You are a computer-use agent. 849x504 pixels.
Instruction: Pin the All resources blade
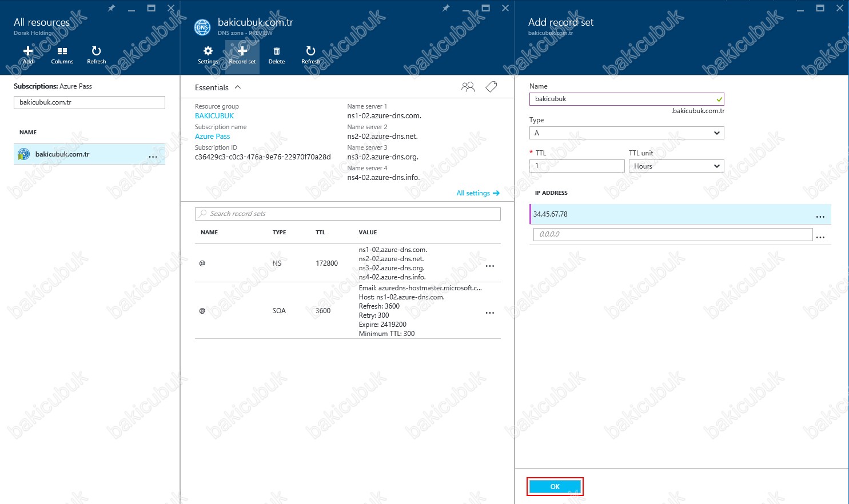(x=111, y=8)
